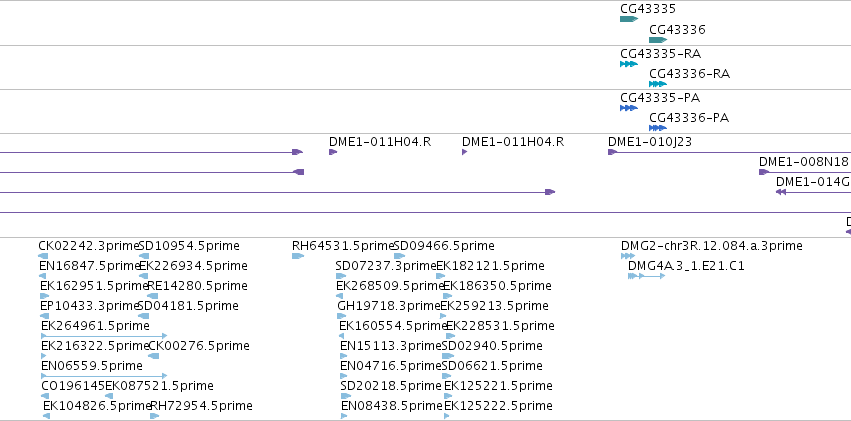851x421 pixels.
Task: Select the CK02242.3prime EST label
Action: pyautogui.click(x=88, y=246)
